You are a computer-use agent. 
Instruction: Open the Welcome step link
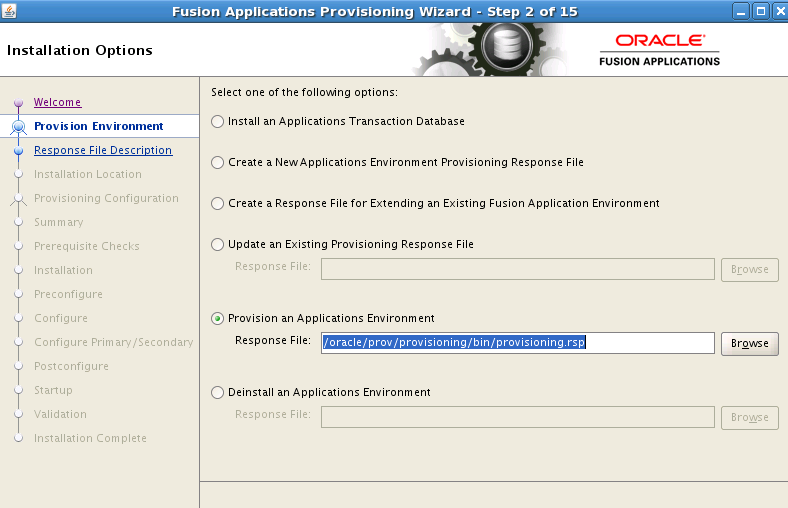click(57, 102)
